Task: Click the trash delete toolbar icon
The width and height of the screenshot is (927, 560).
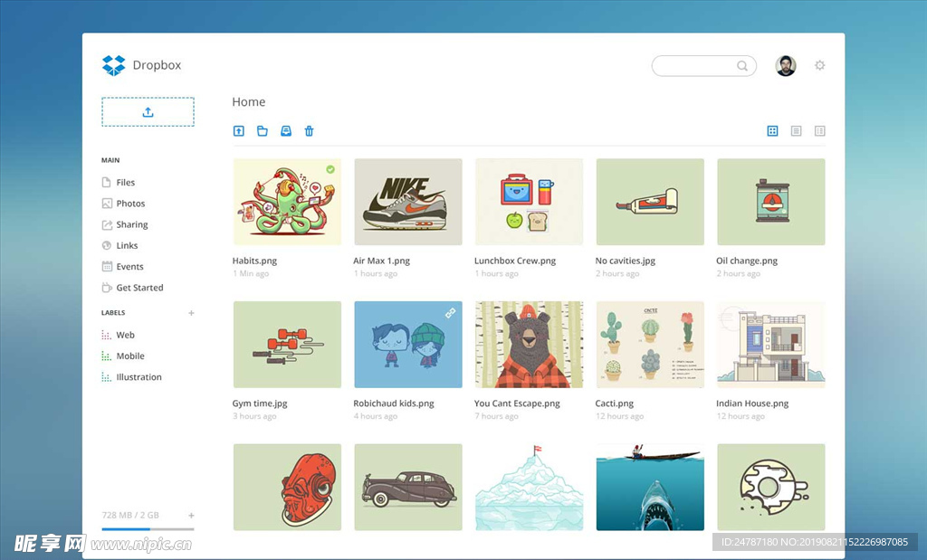Action: 310,131
